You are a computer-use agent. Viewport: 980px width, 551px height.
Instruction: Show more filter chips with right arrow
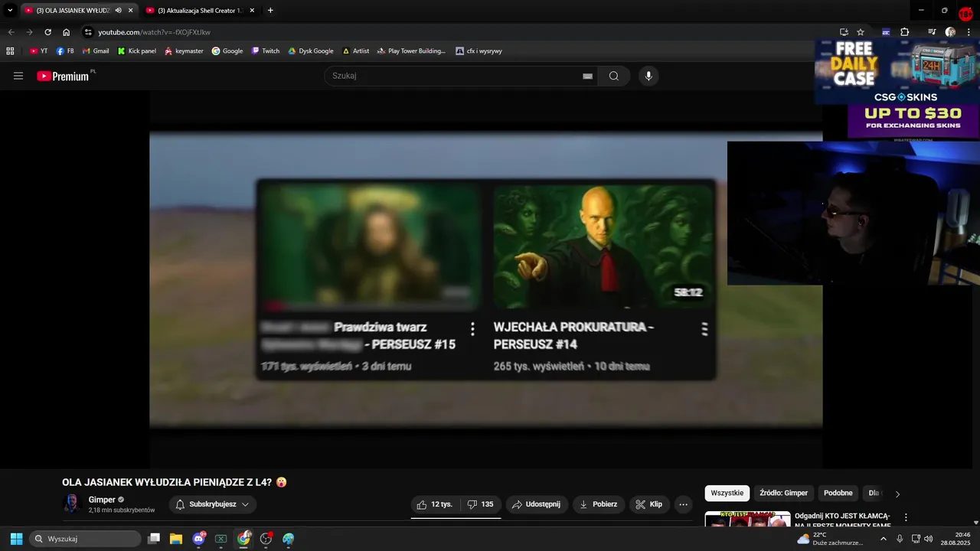click(x=897, y=494)
